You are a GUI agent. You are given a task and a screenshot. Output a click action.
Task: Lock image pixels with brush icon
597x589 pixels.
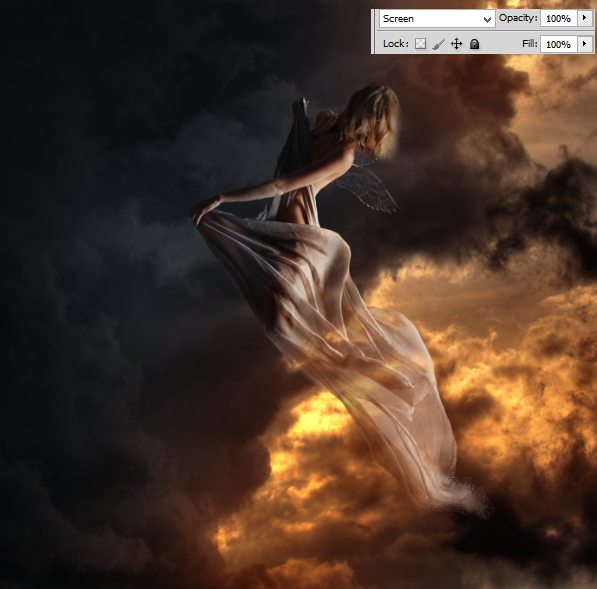point(439,44)
